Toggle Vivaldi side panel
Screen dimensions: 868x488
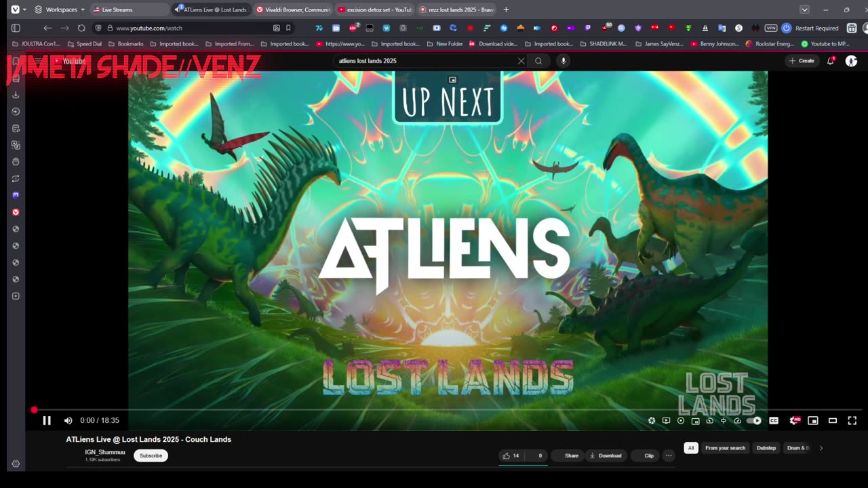pos(16,28)
